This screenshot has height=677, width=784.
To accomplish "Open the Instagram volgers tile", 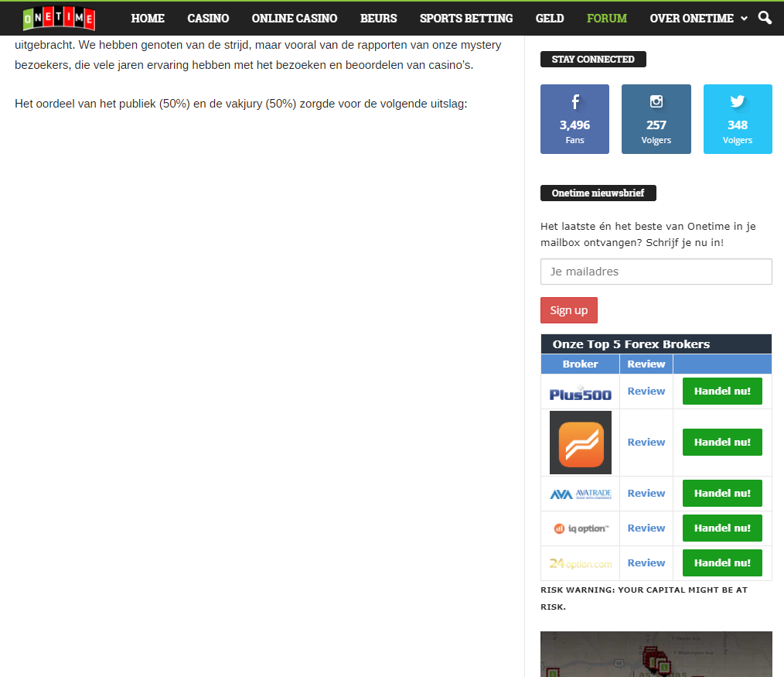I will pos(656,119).
